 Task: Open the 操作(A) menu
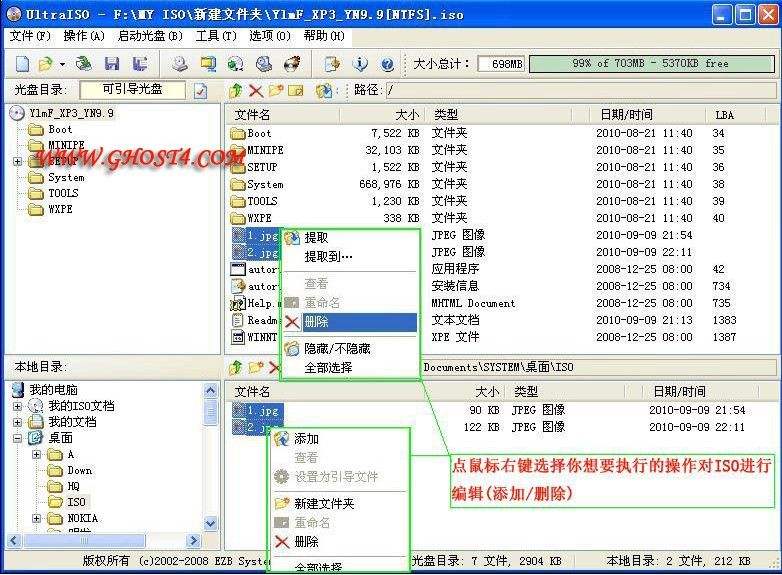click(x=84, y=36)
